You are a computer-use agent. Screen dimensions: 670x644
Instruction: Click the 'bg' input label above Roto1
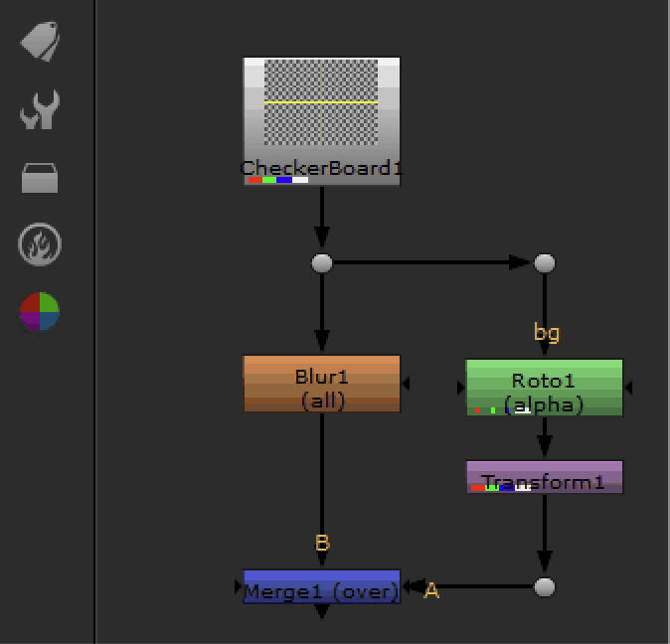click(x=547, y=333)
